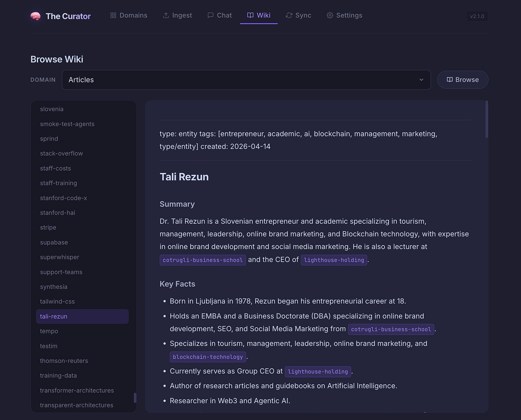Click the Browse button
The width and height of the screenshot is (521, 420).
coord(463,80)
